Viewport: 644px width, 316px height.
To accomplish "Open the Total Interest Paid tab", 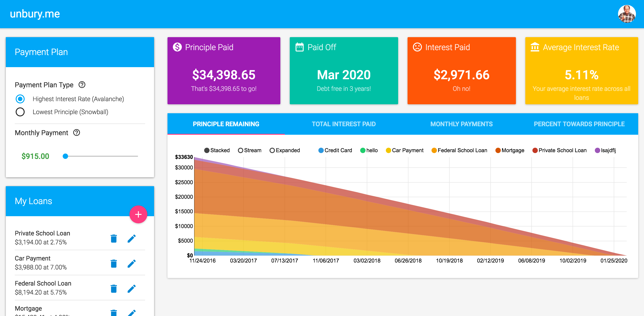I will pos(343,124).
